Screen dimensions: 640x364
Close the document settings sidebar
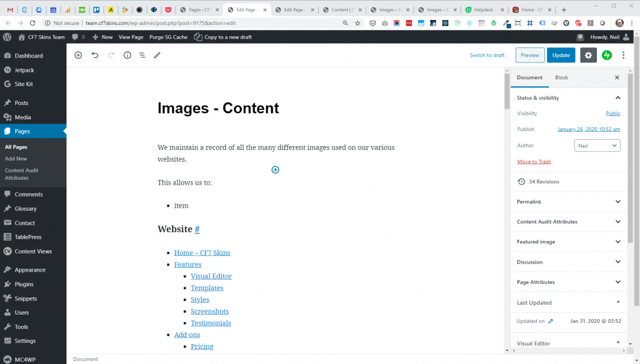click(617, 77)
